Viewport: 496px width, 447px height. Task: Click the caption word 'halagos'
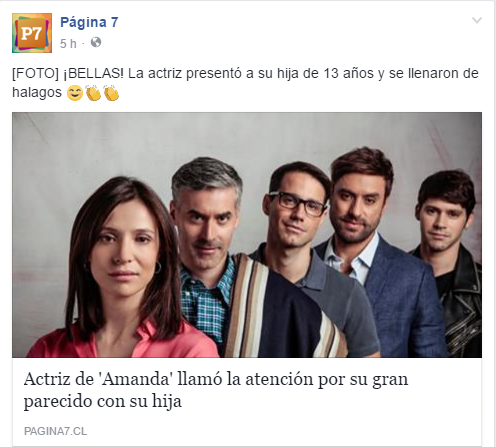coord(37,92)
